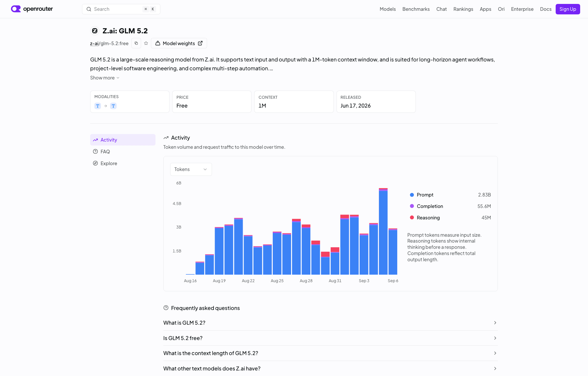The height and width of the screenshot is (376, 588).
Task: Select Activity sidebar section
Action: [123, 140]
